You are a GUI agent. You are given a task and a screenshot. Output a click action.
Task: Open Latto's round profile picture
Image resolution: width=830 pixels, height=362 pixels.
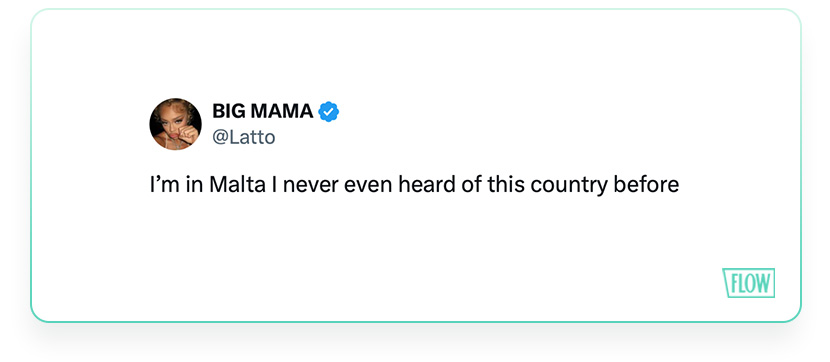[175, 124]
